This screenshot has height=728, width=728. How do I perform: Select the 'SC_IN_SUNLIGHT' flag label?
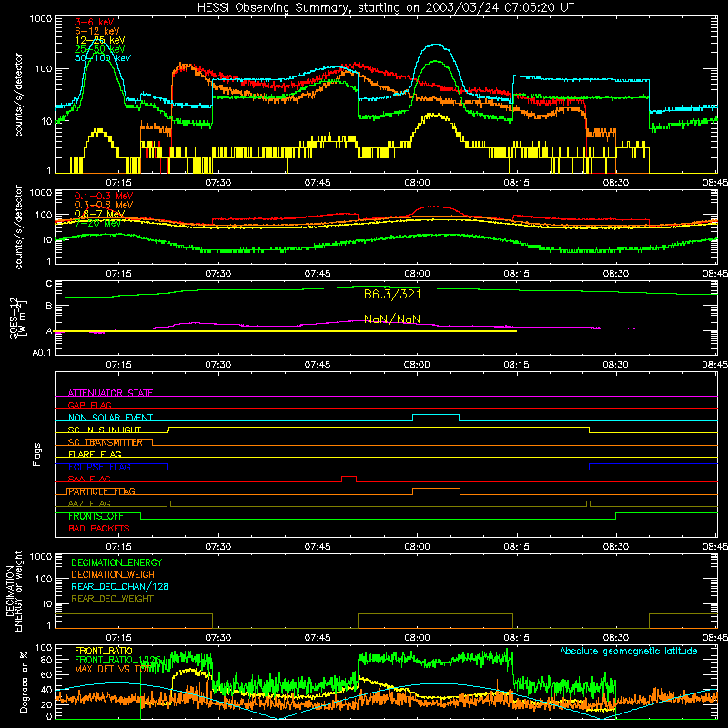coord(105,430)
